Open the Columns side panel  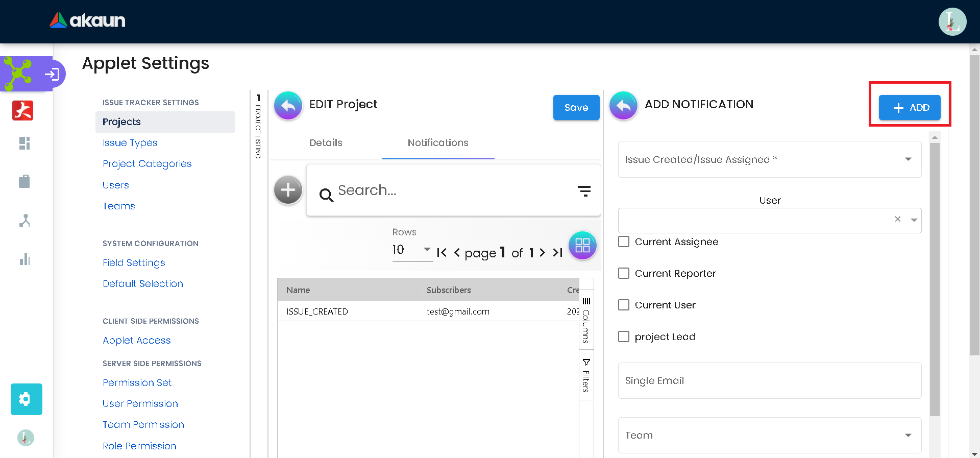pos(586,320)
